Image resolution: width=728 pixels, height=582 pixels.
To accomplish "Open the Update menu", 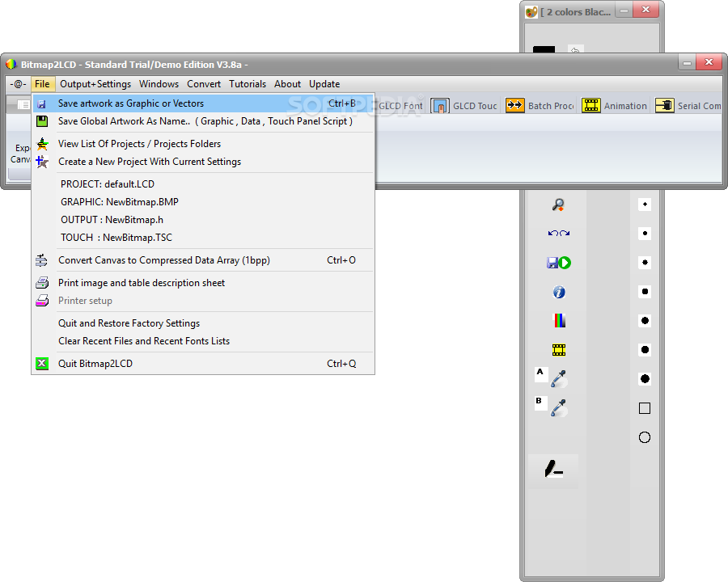I will [324, 84].
